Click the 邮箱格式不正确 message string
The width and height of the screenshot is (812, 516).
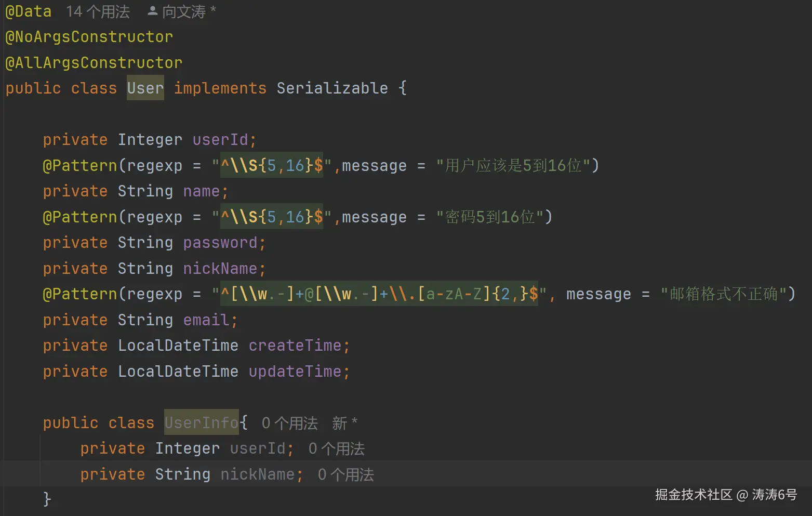[723, 294]
